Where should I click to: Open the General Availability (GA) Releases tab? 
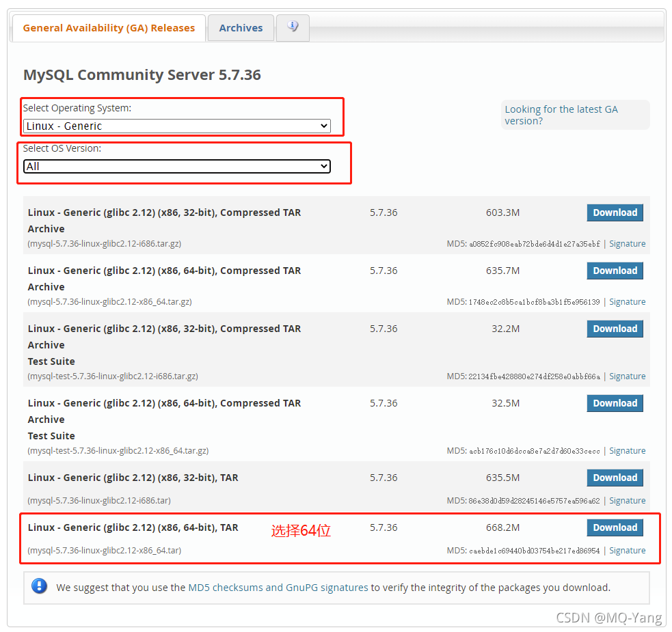pos(109,28)
